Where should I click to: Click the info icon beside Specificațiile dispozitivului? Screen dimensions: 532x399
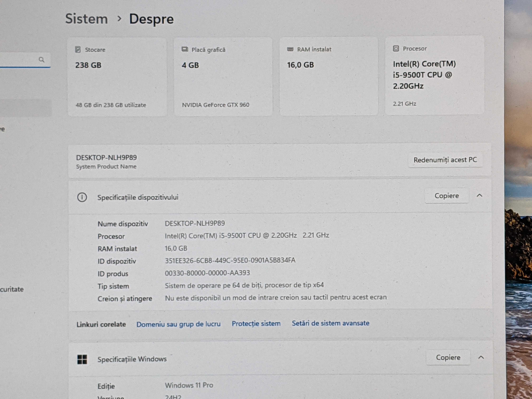[82, 197]
